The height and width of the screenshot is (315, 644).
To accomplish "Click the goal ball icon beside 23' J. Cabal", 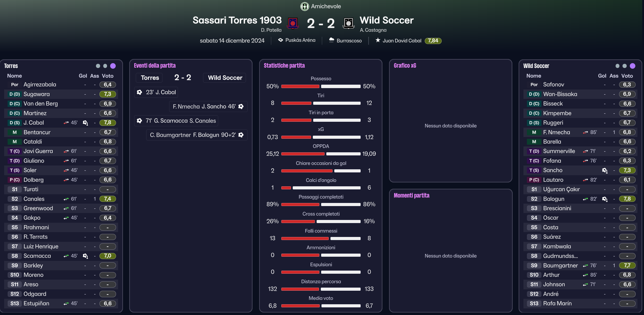I will (x=139, y=92).
